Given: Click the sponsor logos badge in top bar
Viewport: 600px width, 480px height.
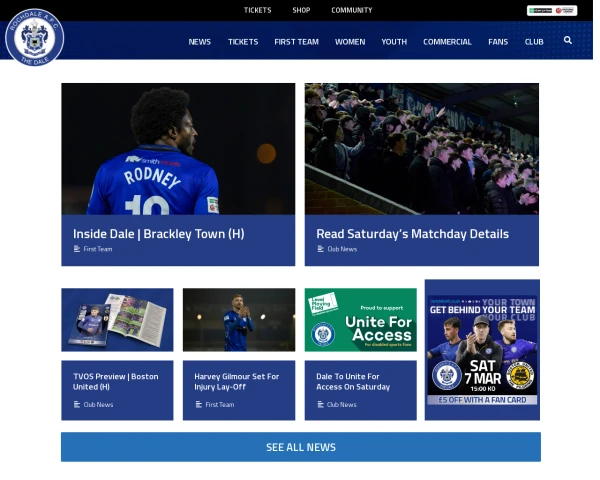Looking at the screenshot, I should (551, 11).
